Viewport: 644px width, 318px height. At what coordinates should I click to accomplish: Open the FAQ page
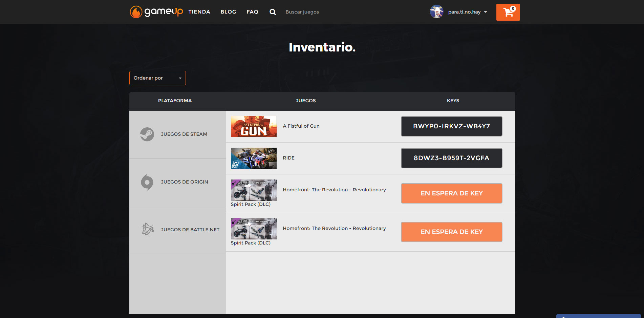252,12
